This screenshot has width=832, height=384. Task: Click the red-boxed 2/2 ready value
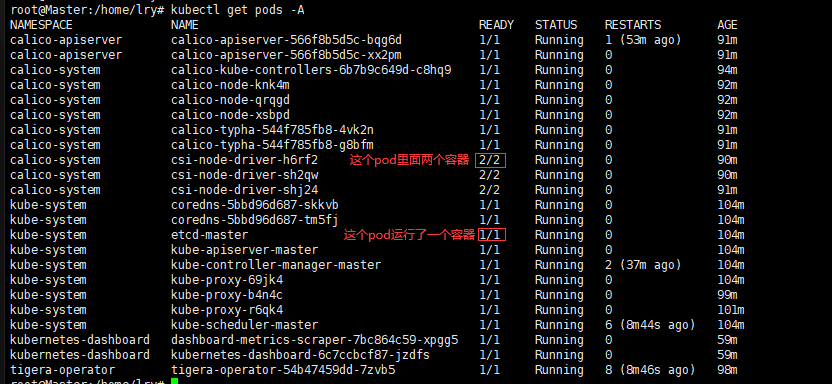coord(491,160)
